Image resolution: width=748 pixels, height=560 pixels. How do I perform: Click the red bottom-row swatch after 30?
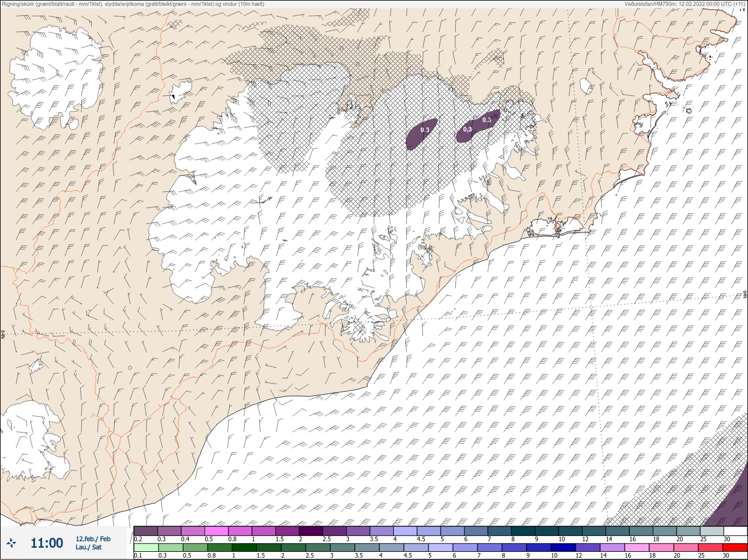(x=735, y=548)
